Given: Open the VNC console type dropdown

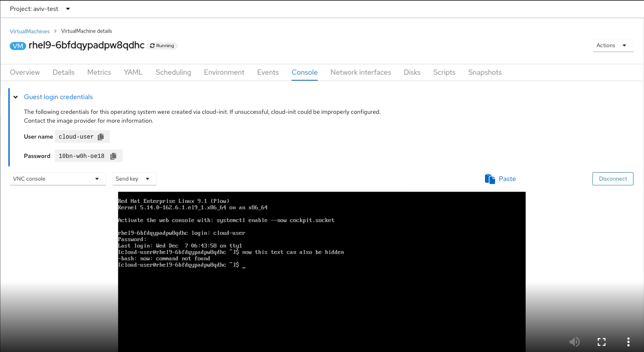Looking at the screenshot, I should pos(57,179).
